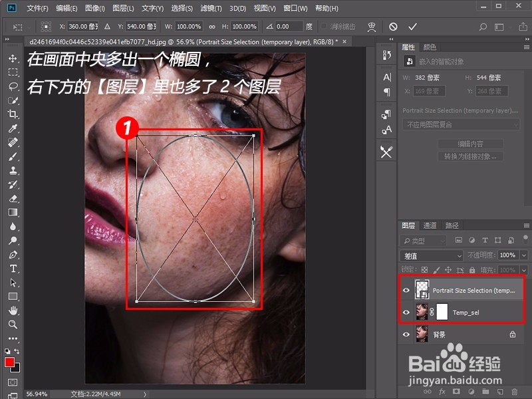Select the Dodge tool
Screen dimensions: 532x399
(13, 241)
